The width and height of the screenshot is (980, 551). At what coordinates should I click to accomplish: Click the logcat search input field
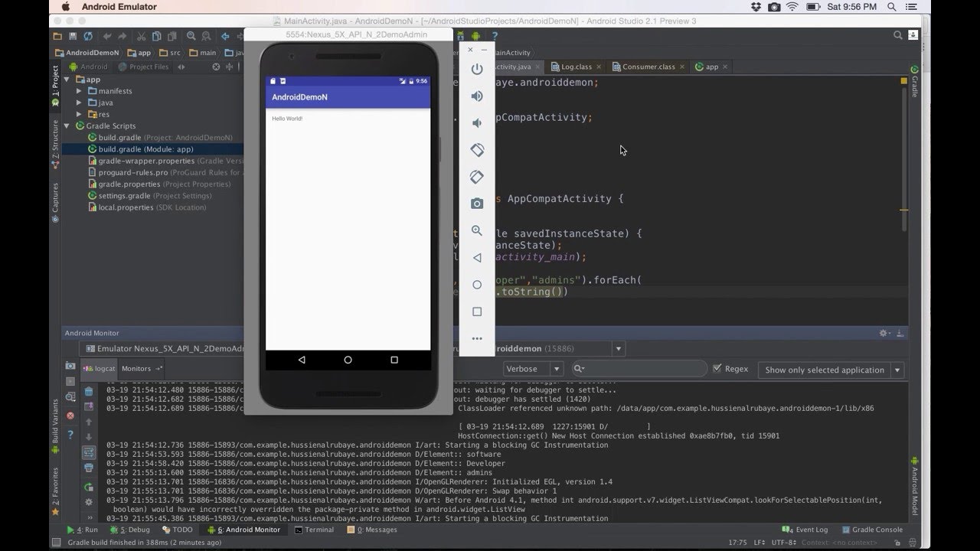[639, 369]
